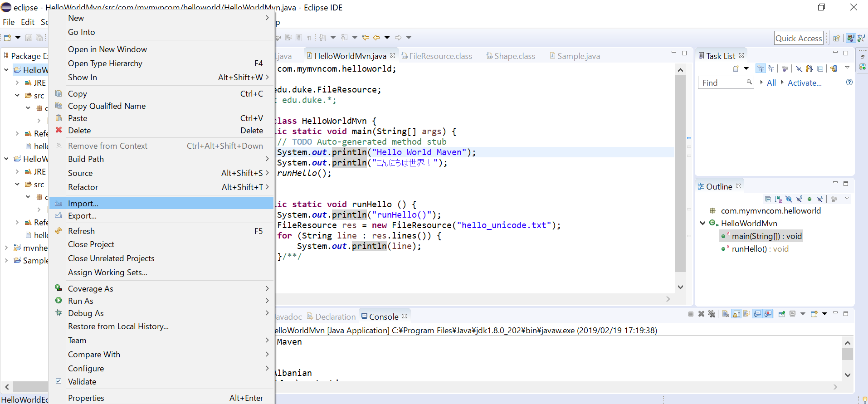Open Properties at the bottom of the context menu
The image size is (868, 404).
(161, 398)
